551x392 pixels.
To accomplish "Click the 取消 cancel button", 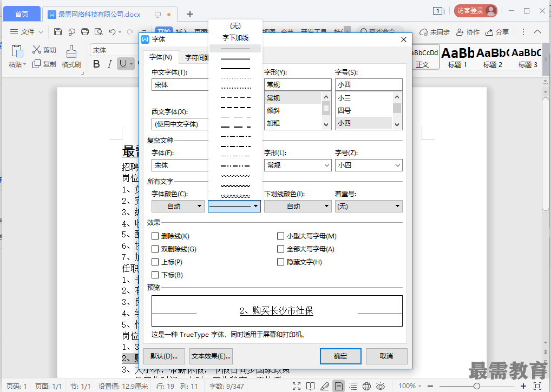I will (x=386, y=356).
